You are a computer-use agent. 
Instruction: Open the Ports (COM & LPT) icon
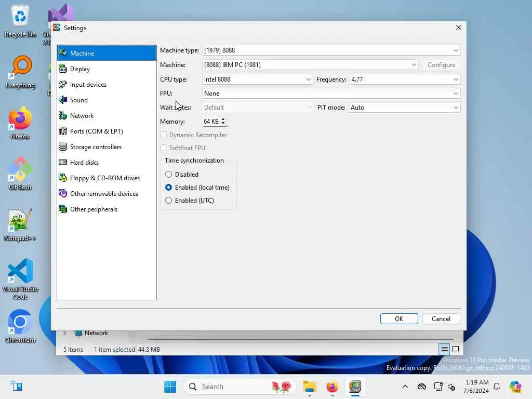click(x=63, y=131)
